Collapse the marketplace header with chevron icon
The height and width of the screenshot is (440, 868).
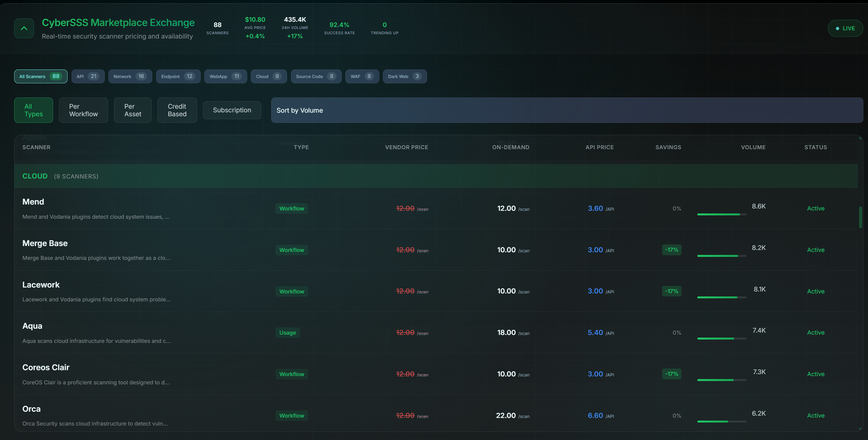(x=24, y=28)
